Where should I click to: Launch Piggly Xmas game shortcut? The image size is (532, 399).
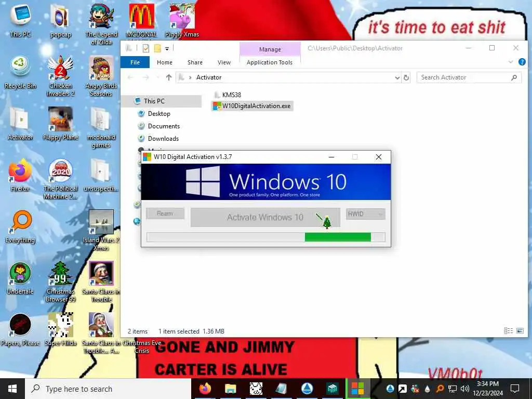[182, 20]
